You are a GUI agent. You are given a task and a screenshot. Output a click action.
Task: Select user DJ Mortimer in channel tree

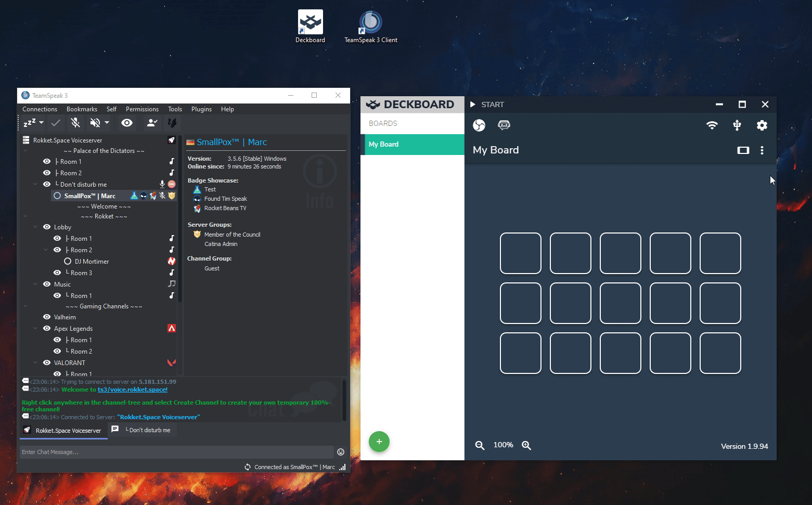[92, 261]
